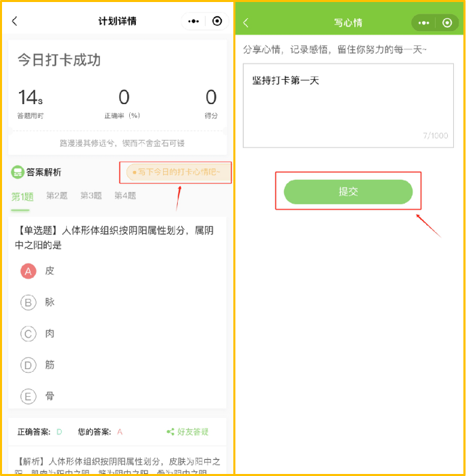The width and height of the screenshot is (466, 476).
Task: Open the 第4题 tab
Action: [x=125, y=196]
